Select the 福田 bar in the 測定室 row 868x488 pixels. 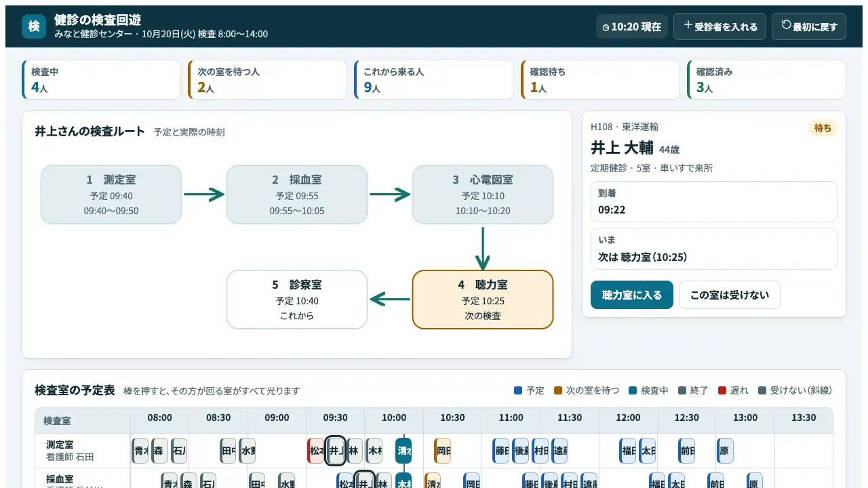628,451
